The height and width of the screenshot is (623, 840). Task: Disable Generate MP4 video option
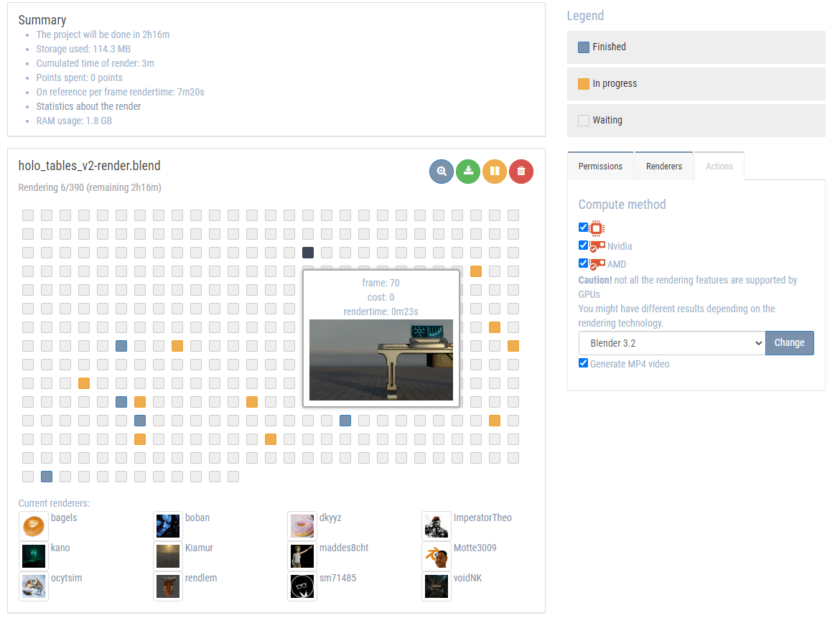583,363
